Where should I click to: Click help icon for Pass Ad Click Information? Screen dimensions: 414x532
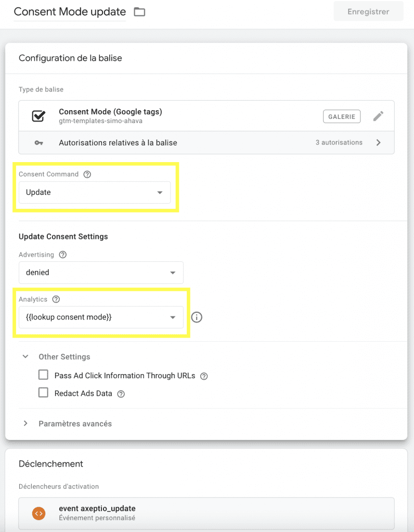tap(204, 376)
